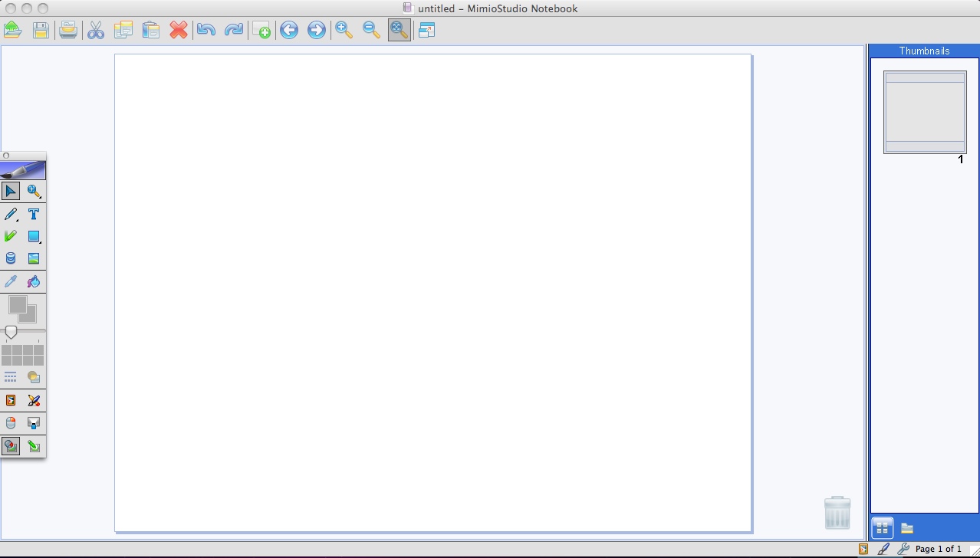This screenshot has height=558, width=980.
Task: Select the Eyedropper color picker tool
Action: click(11, 281)
